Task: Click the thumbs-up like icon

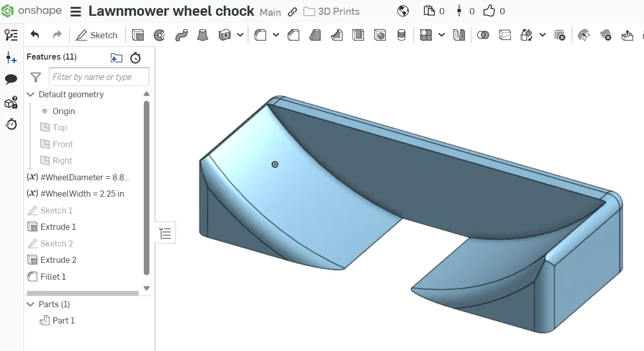Action: tap(489, 11)
